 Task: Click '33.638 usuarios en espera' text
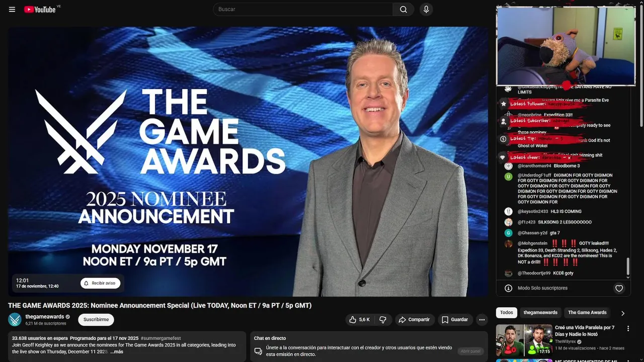(39, 338)
